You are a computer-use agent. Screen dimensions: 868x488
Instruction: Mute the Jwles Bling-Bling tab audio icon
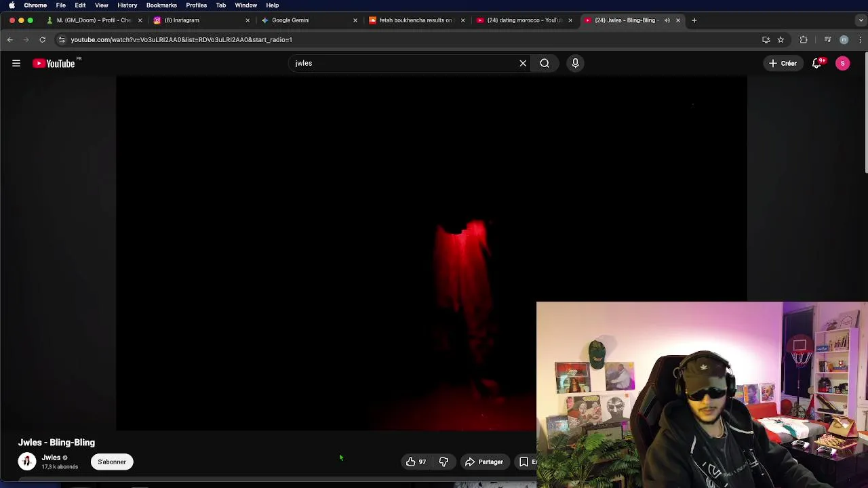pyautogui.click(x=667, y=20)
